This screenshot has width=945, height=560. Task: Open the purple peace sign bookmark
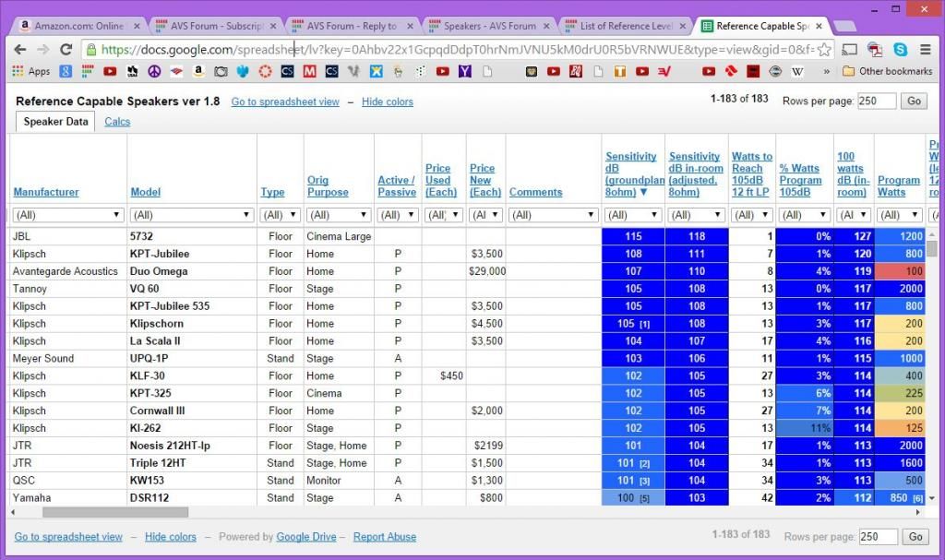(154, 71)
